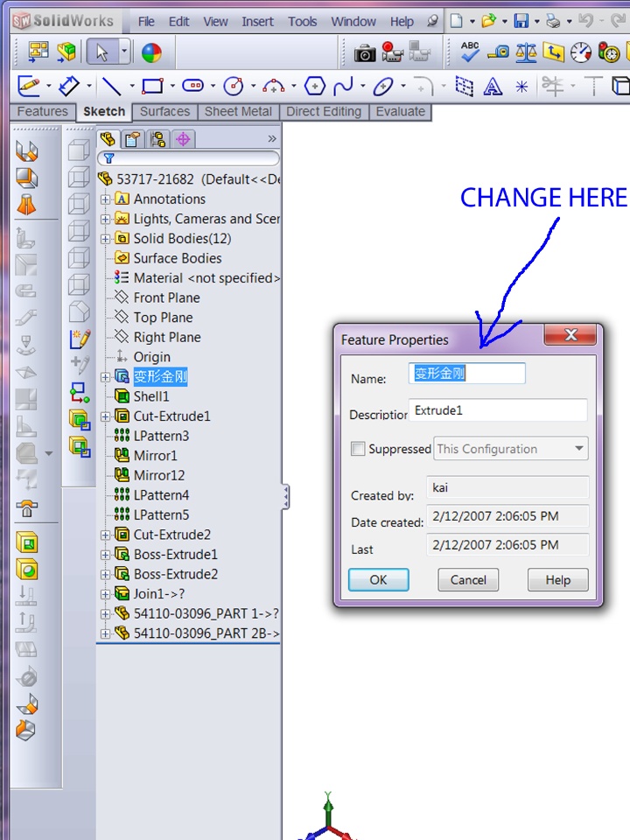Expand the Boss-Extrude2 feature
This screenshot has width=630, height=840.
pos(105,575)
